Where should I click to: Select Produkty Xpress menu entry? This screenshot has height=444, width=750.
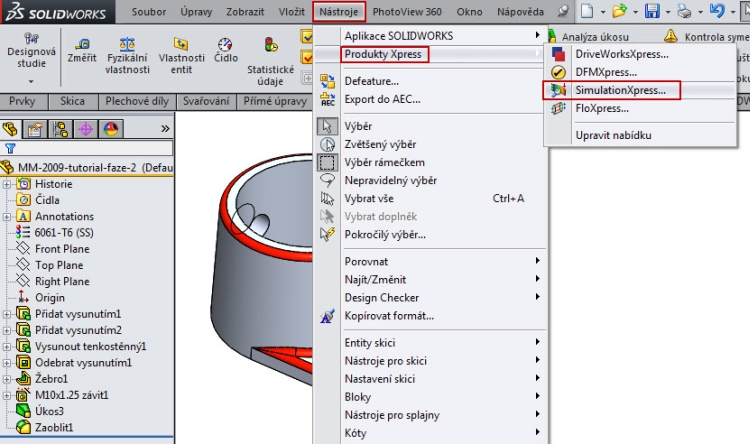coord(383,54)
